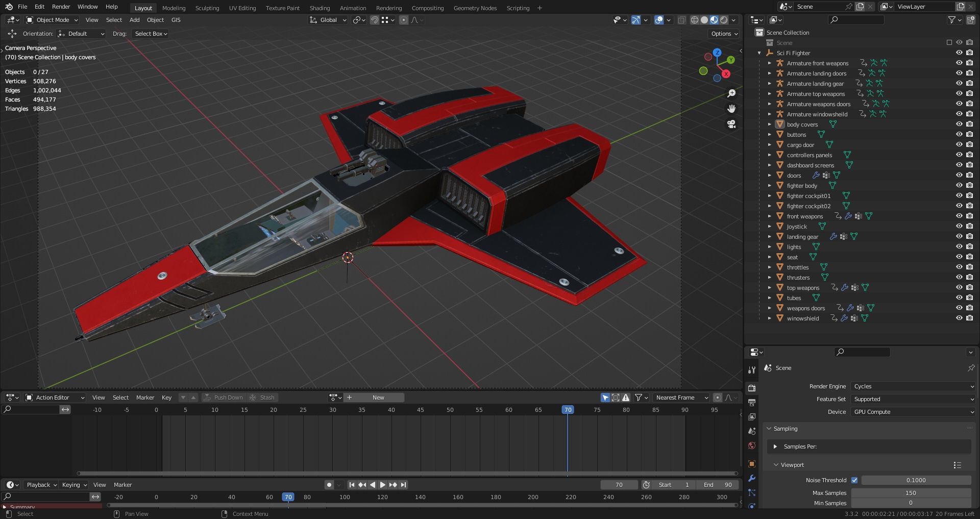The image size is (980, 519).
Task: Switch to the Shading workspace tab
Action: tap(320, 8)
